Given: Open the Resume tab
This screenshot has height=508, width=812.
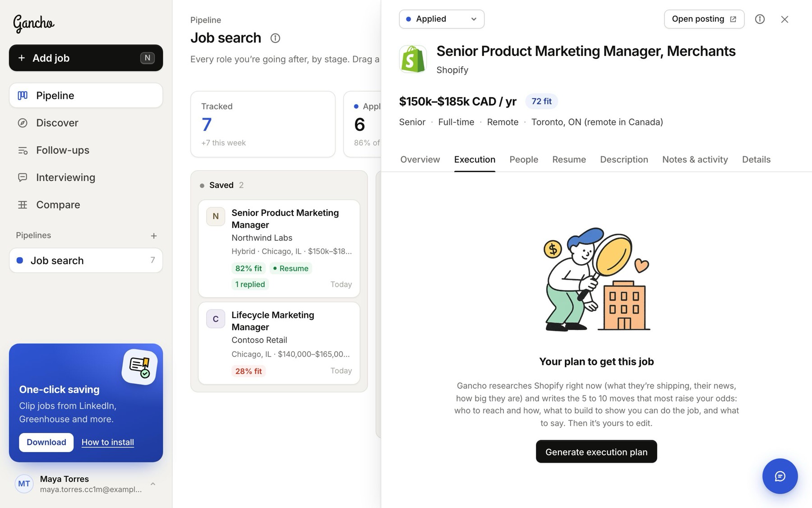Looking at the screenshot, I should [569, 159].
